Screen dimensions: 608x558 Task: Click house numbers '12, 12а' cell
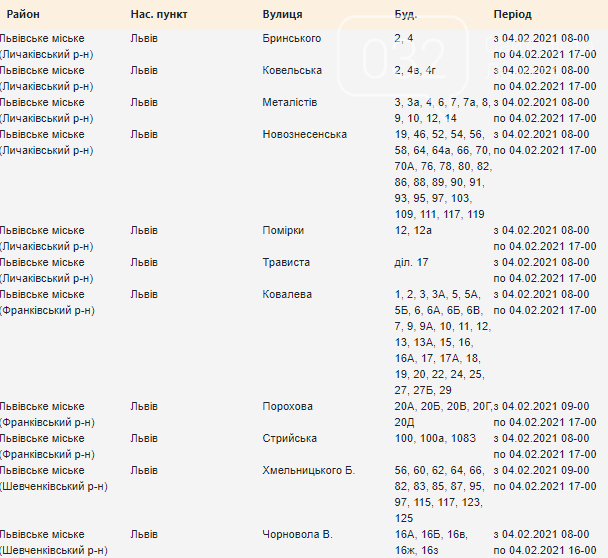pyautogui.click(x=413, y=230)
